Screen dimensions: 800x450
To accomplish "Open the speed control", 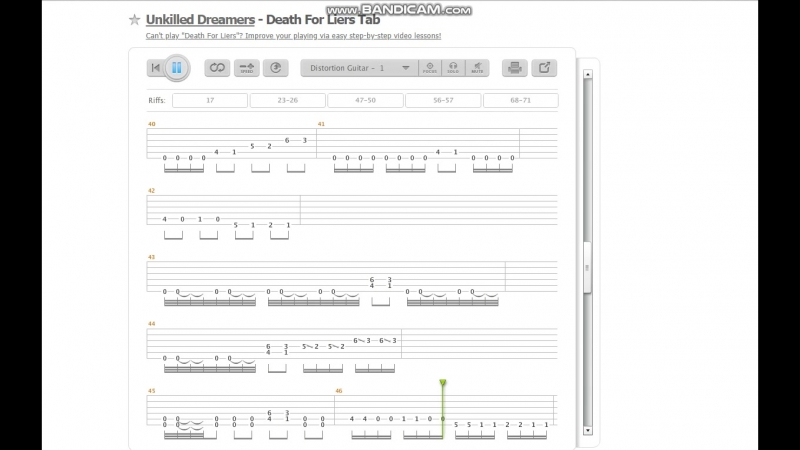I will coord(247,68).
